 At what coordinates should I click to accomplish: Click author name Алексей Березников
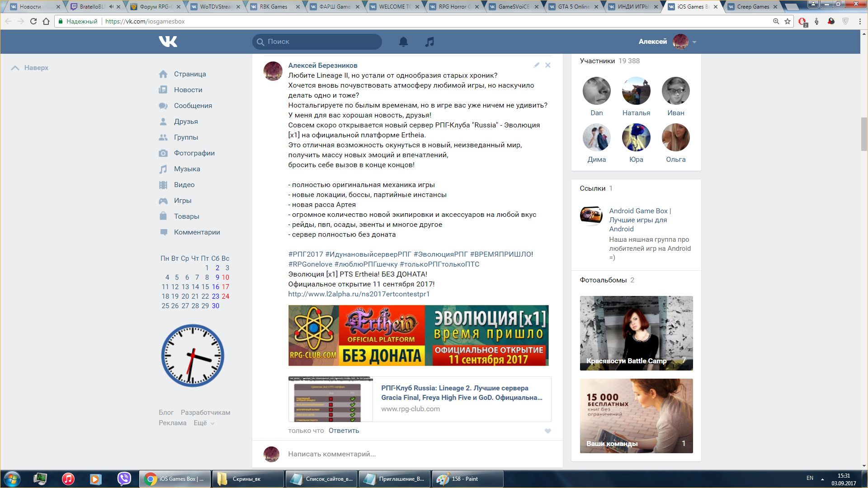(323, 66)
